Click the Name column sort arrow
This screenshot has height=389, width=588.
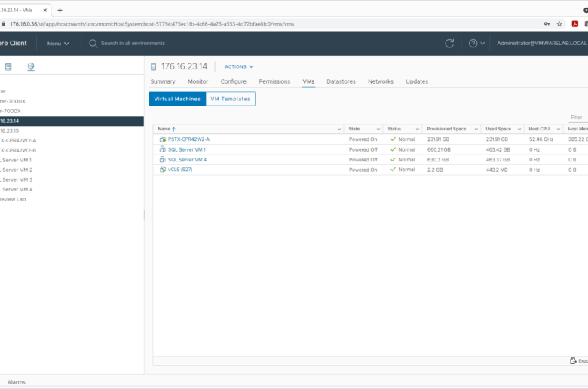pos(173,129)
